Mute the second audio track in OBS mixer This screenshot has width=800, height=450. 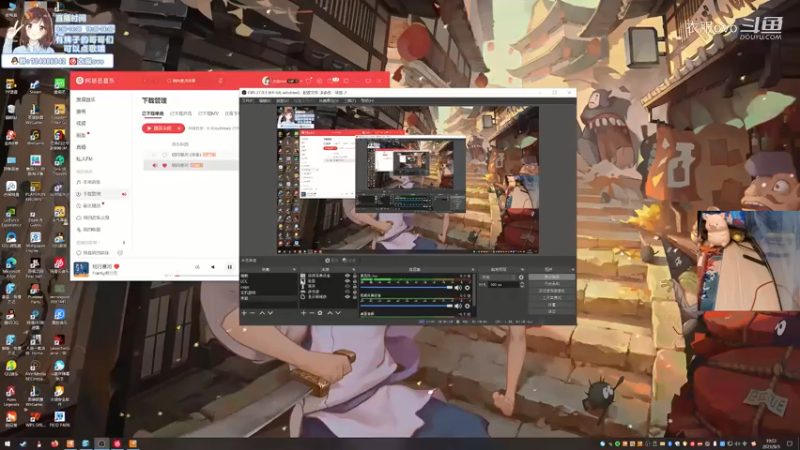[x=458, y=306]
